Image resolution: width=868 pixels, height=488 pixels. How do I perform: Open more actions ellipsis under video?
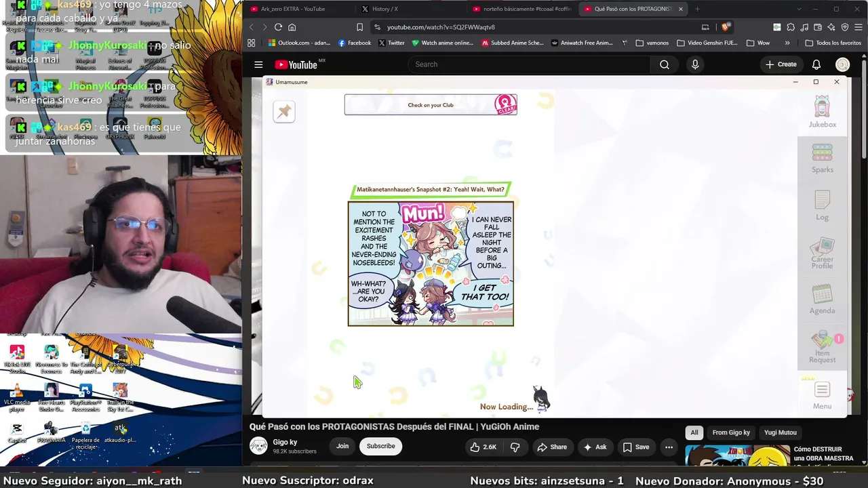[669, 447]
